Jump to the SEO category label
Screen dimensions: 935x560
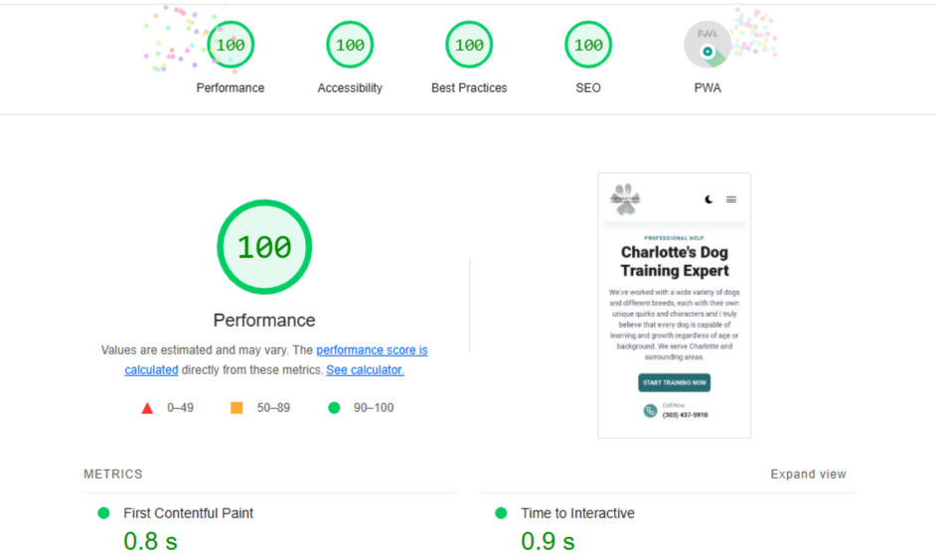588,88
